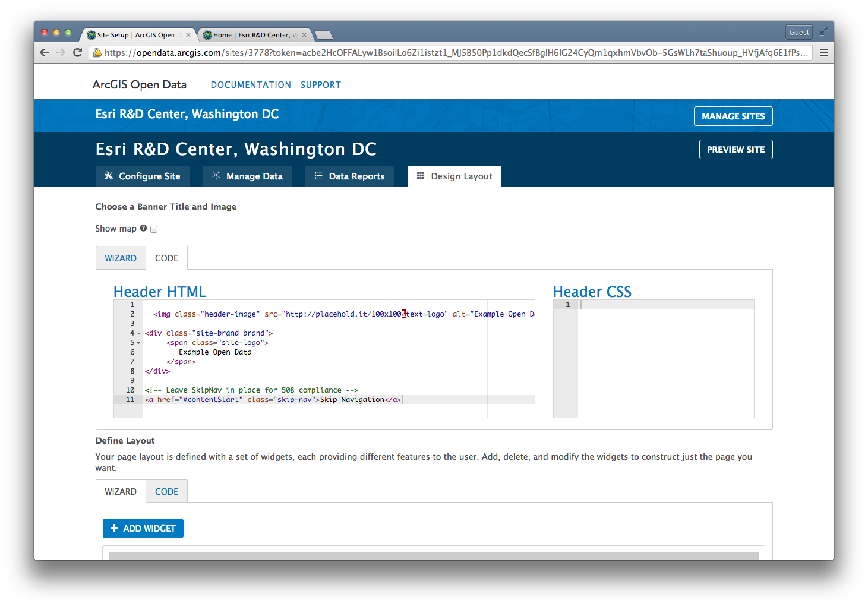Collapse the code fold at line 5
Image resolution: width=868 pixels, height=607 pixels.
139,343
